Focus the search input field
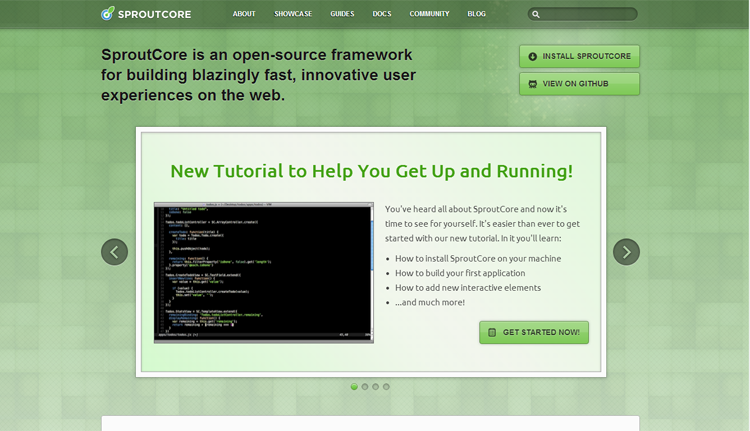Image resolution: width=750 pixels, height=431 pixels. pos(582,14)
